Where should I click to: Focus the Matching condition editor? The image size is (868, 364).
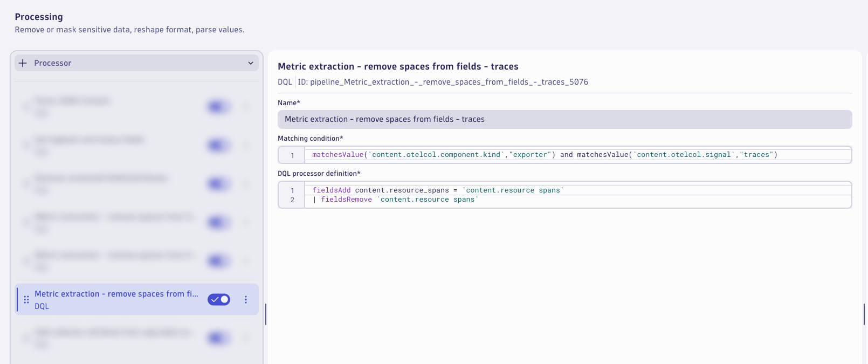(x=564, y=155)
